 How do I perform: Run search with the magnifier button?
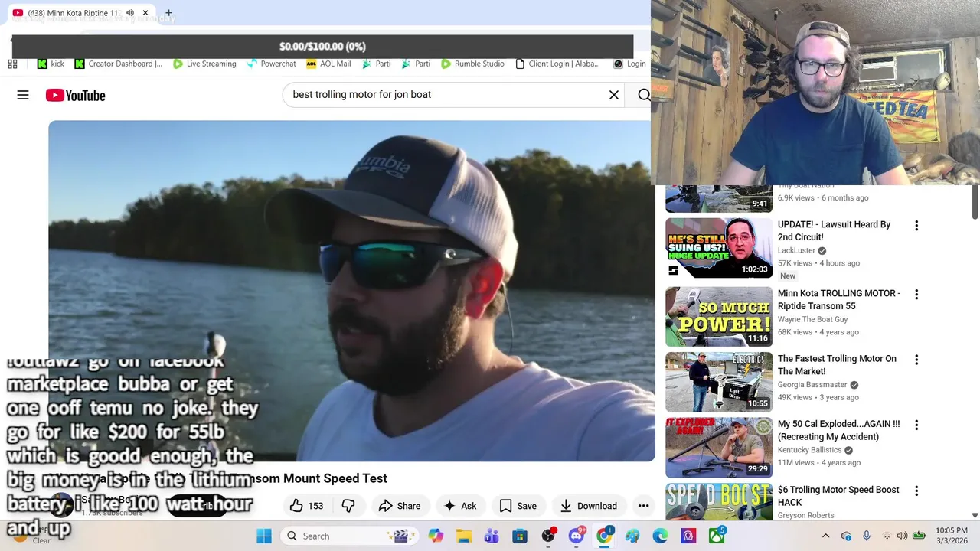tap(643, 95)
